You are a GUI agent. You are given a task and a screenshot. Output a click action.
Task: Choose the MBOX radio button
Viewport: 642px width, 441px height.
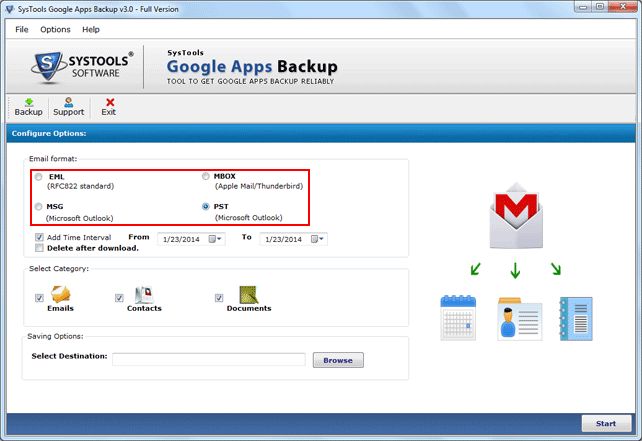click(x=206, y=177)
